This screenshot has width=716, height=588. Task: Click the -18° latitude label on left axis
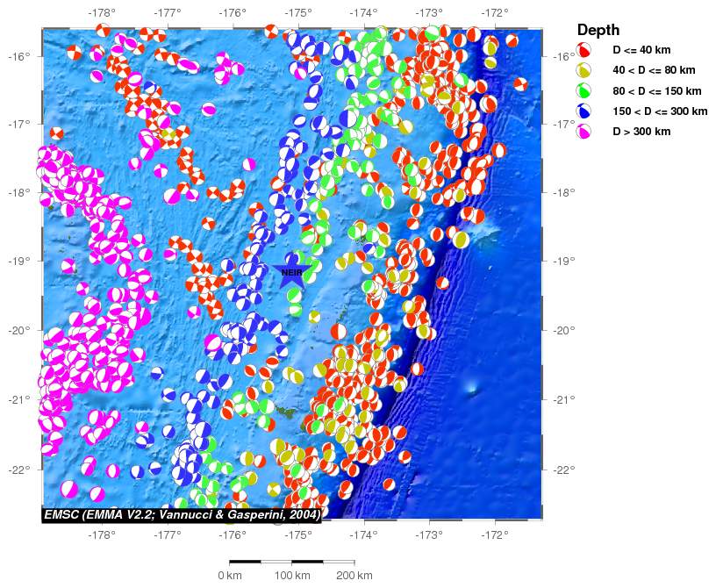click(19, 192)
